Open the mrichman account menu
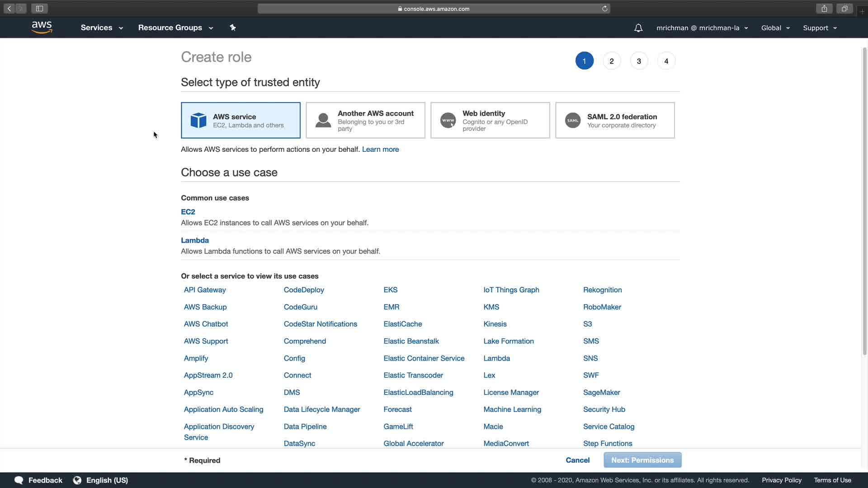The image size is (868, 488). point(702,28)
